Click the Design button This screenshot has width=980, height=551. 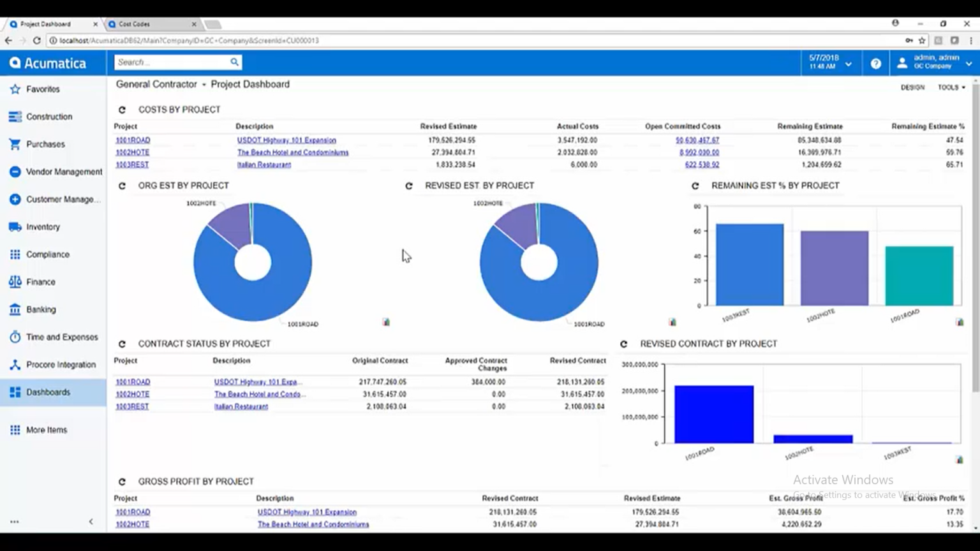tap(912, 87)
